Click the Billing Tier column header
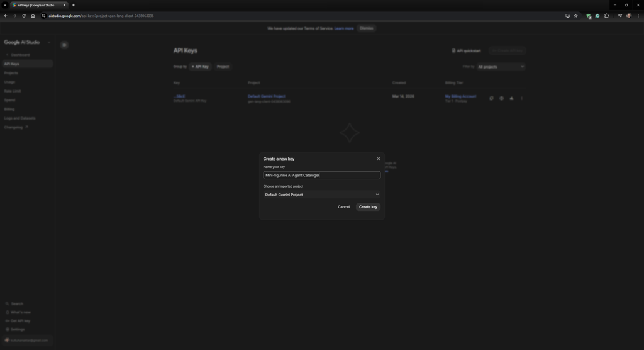 (x=454, y=82)
